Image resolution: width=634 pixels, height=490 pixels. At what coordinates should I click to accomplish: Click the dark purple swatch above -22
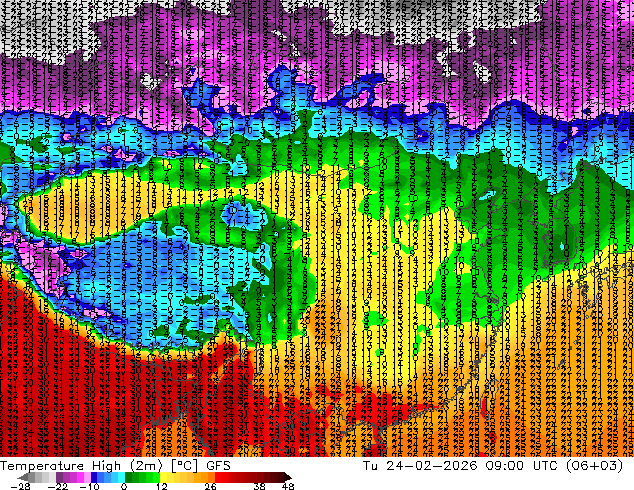coord(59,477)
